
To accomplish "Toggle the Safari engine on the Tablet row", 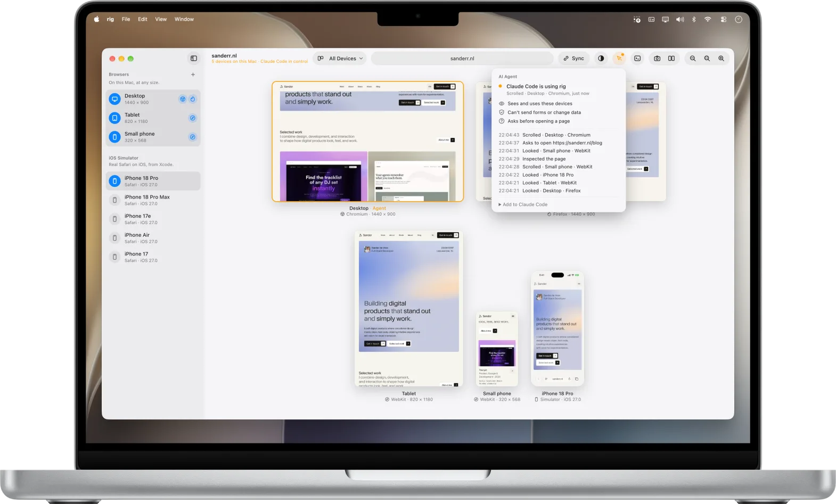I will coord(193,118).
